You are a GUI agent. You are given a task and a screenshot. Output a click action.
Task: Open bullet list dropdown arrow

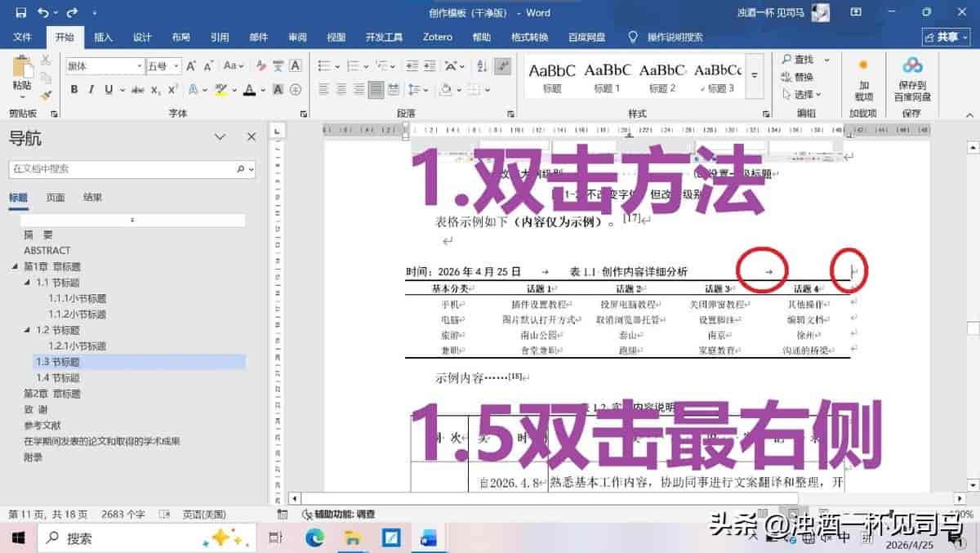click(337, 67)
